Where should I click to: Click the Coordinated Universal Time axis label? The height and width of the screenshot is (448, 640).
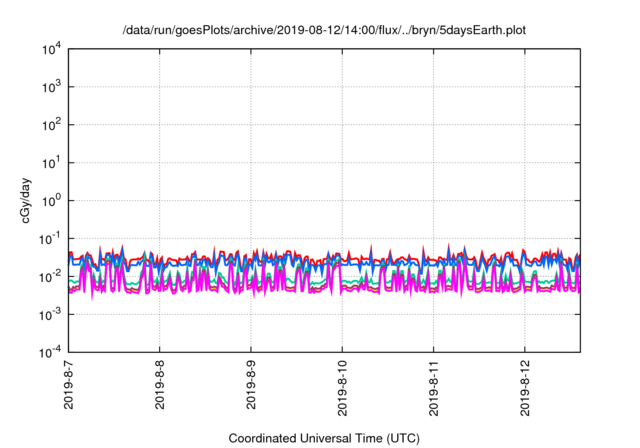pyautogui.click(x=324, y=438)
